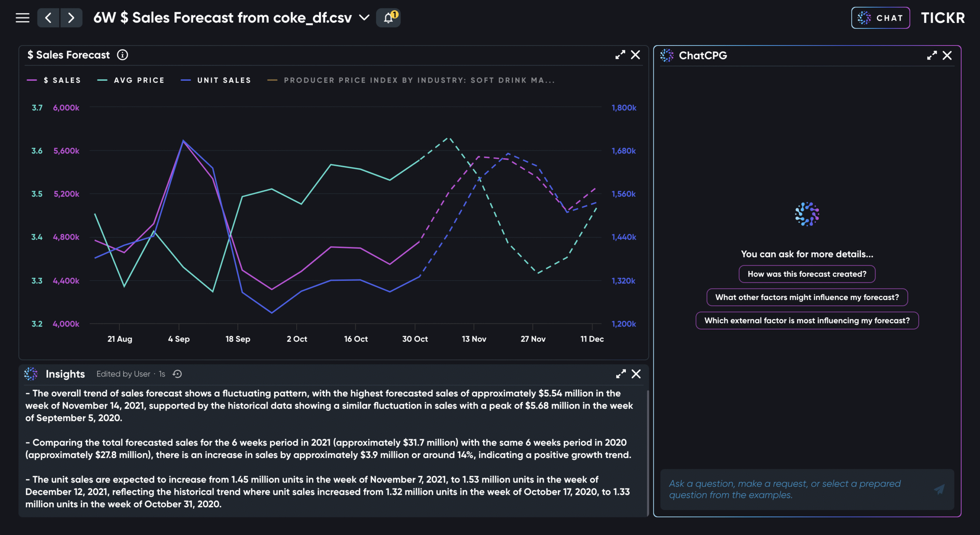Screen dimensions: 980x535
Task: Click the 4 Sep axis label
Action: click(179, 339)
